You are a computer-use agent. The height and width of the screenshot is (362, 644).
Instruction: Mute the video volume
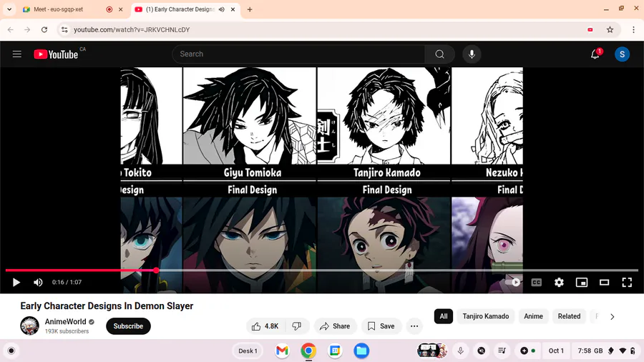tap(38, 283)
